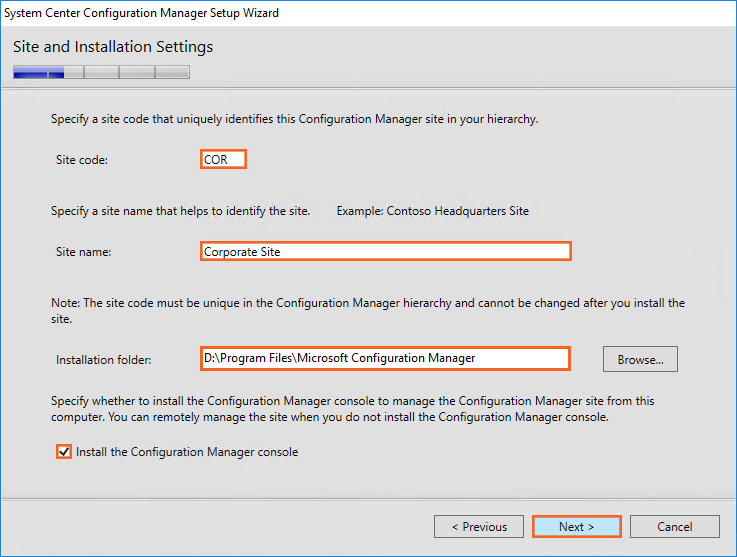Click the wizard window title bar text
The image size is (737, 557).
point(142,13)
